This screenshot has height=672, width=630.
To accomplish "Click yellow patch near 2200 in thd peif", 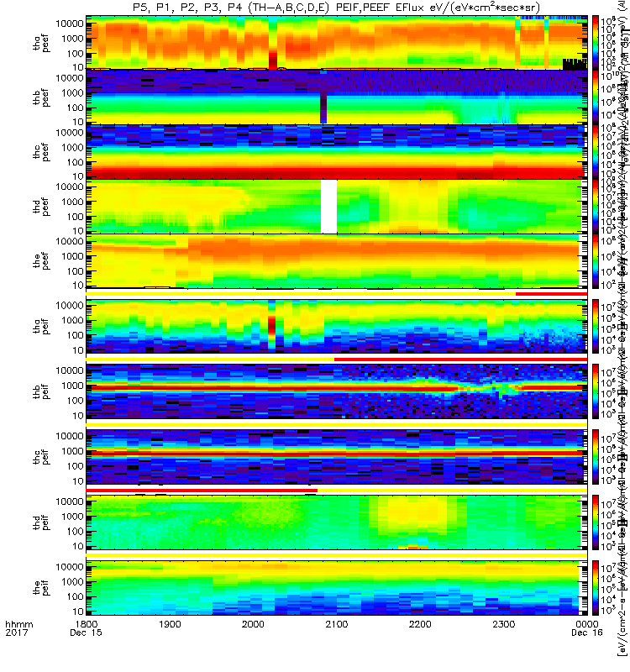I will click(x=415, y=517).
